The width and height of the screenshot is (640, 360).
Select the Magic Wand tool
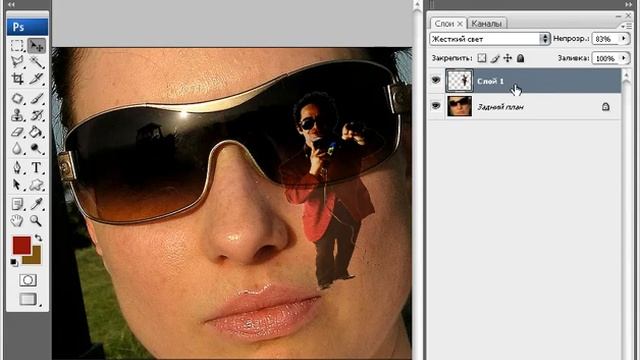point(36,62)
